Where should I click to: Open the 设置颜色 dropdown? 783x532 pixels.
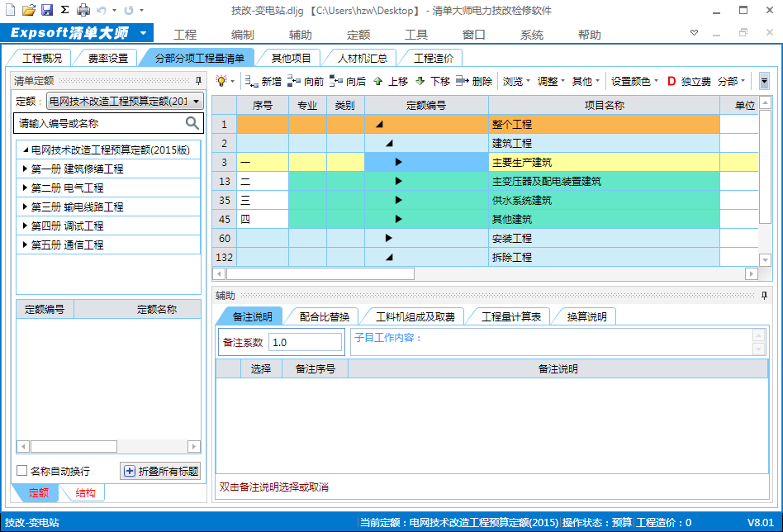tap(634, 82)
